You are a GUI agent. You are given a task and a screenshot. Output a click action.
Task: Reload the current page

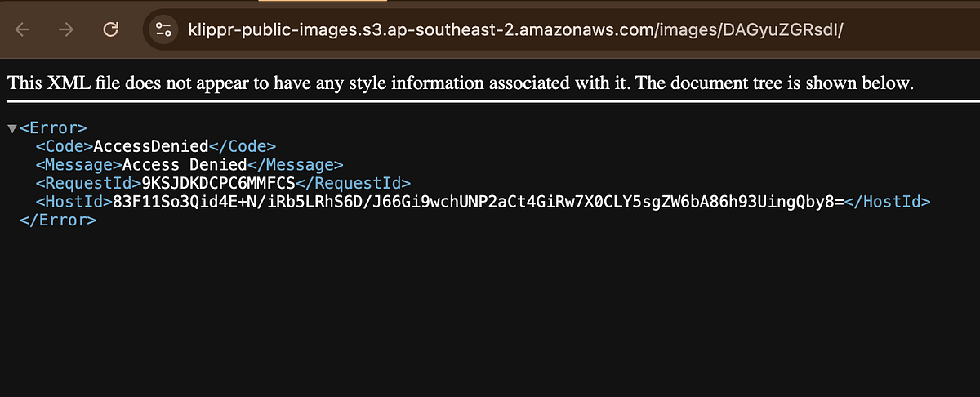pos(111,29)
